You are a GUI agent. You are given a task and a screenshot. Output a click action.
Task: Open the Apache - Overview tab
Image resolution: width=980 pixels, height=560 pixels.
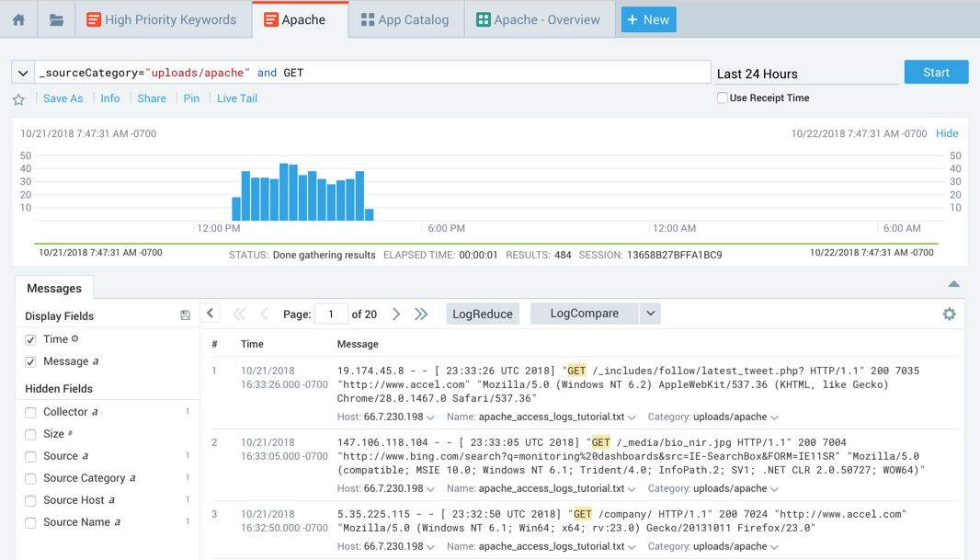point(537,19)
